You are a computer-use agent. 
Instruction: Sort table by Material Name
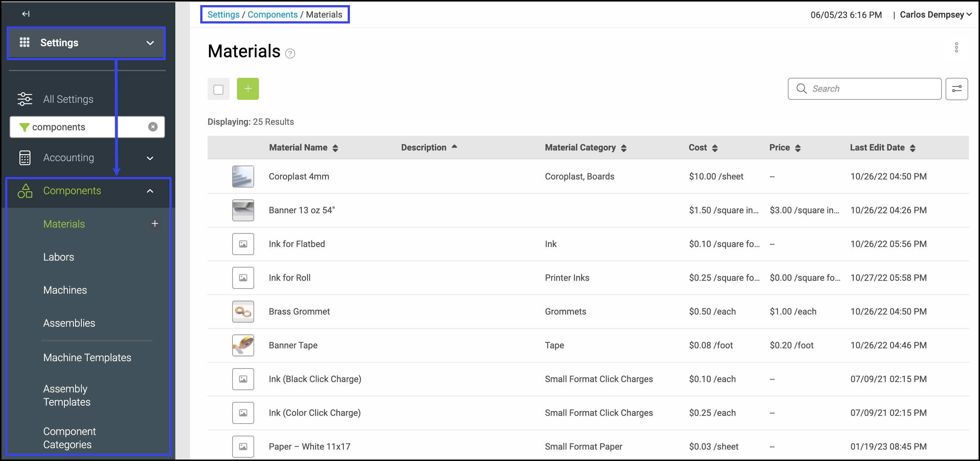coord(303,148)
